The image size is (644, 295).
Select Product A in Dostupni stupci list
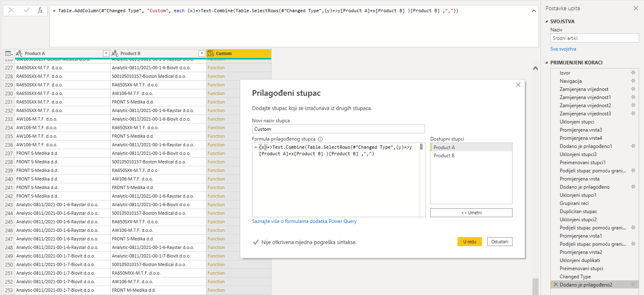[471, 147]
